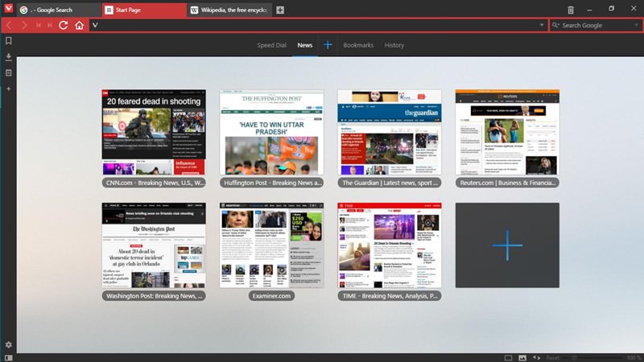
Task: Switch to the Google Search tab
Action: point(59,10)
